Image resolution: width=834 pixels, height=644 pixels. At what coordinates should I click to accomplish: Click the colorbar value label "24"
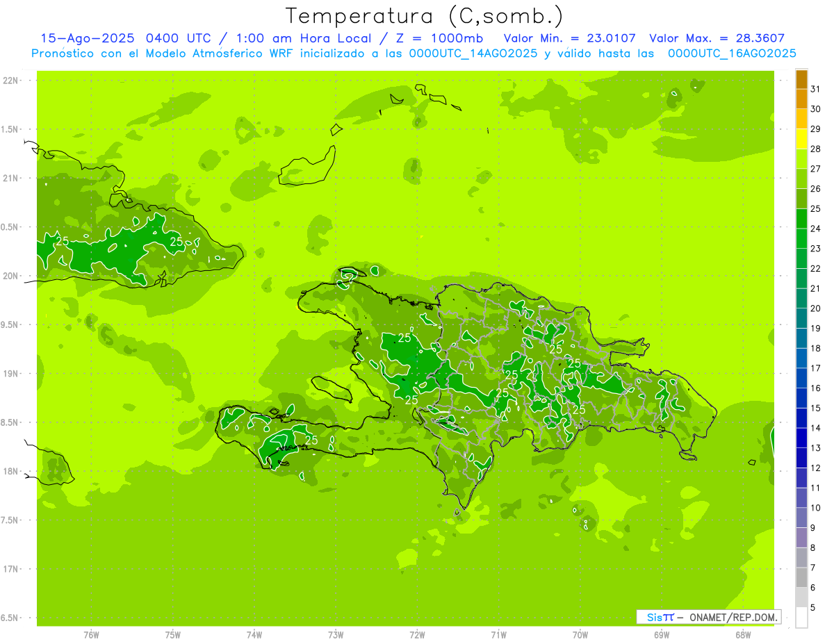point(816,229)
